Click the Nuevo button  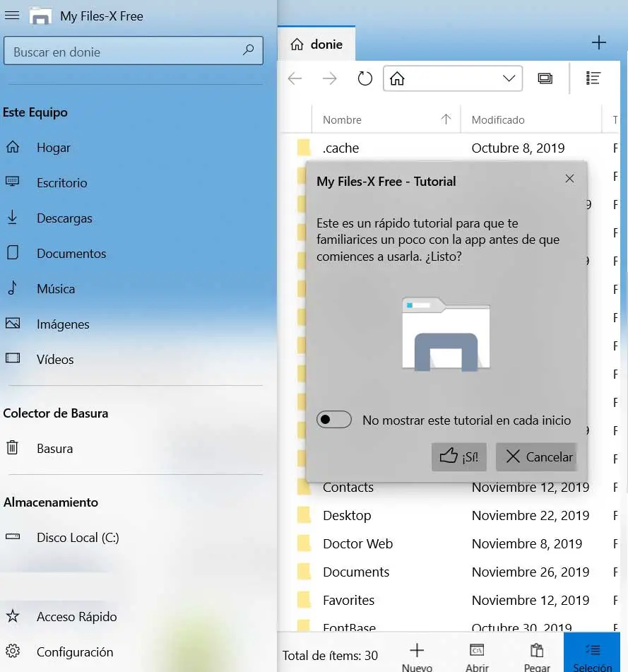pyautogui.click(x=417, y=656)
